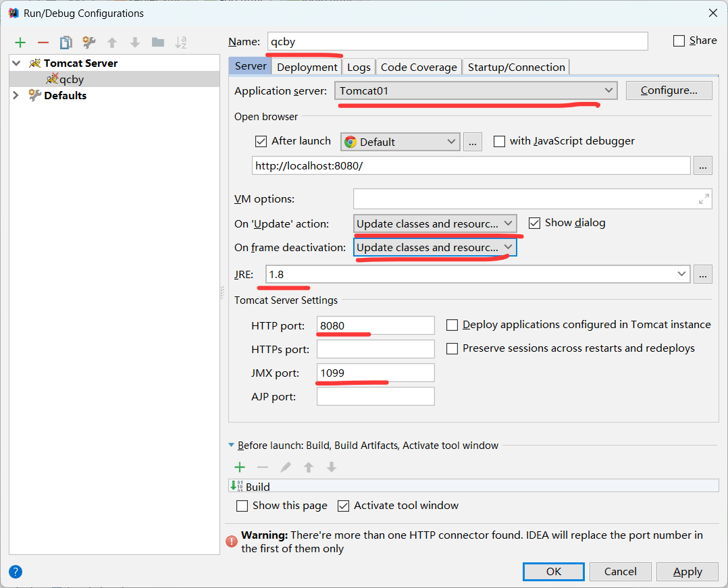Image resolution: width=728 pixels, height=588 pixels.
Task: Click the browser ellipsis button beside Default
Action: pyautogui.click(x=473, y=142)
